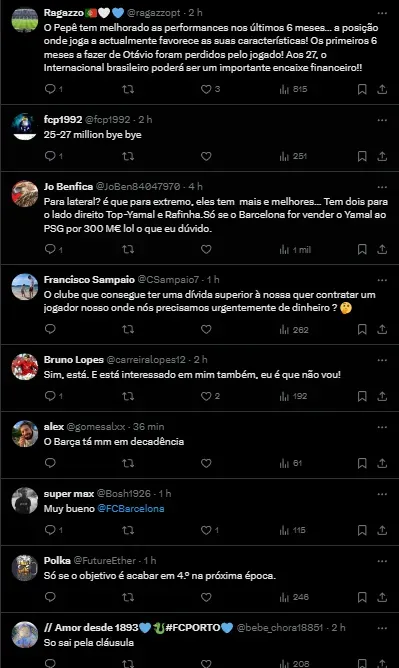This screenshot has width=399, height=668.
Task: Retweet Polka's tweet about finishing 4th
Action: click(128, 597)
